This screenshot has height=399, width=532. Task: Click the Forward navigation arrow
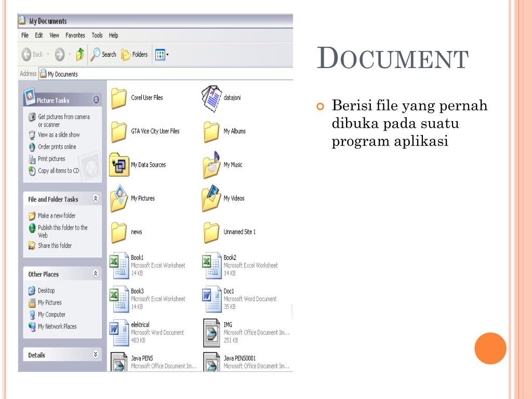point(60,54)
